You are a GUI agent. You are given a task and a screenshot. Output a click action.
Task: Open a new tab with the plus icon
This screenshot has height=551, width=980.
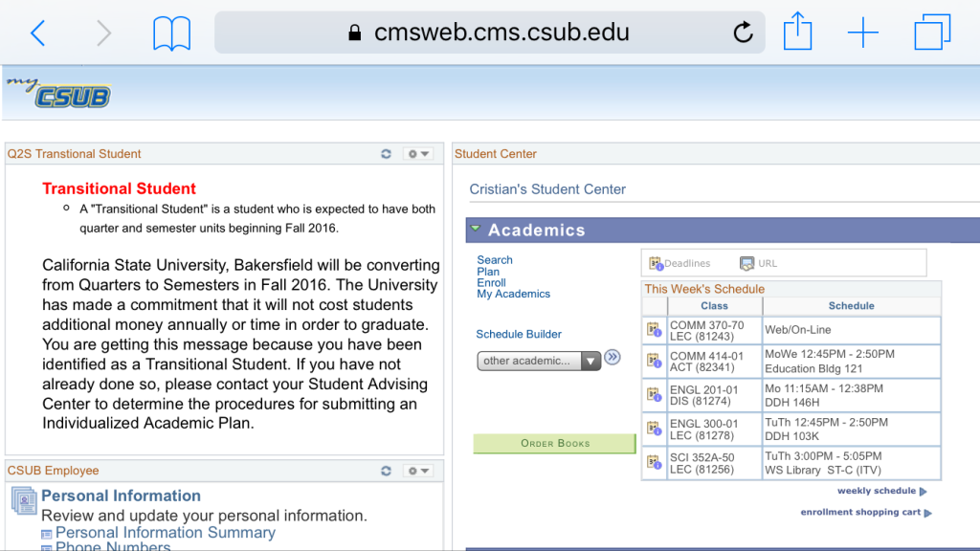click(x=863, y=33)
